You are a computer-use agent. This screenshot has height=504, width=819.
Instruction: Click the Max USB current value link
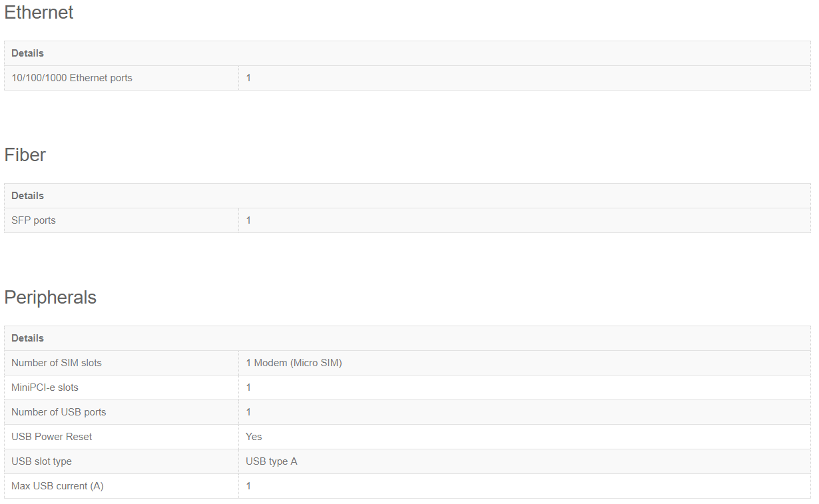248,486
